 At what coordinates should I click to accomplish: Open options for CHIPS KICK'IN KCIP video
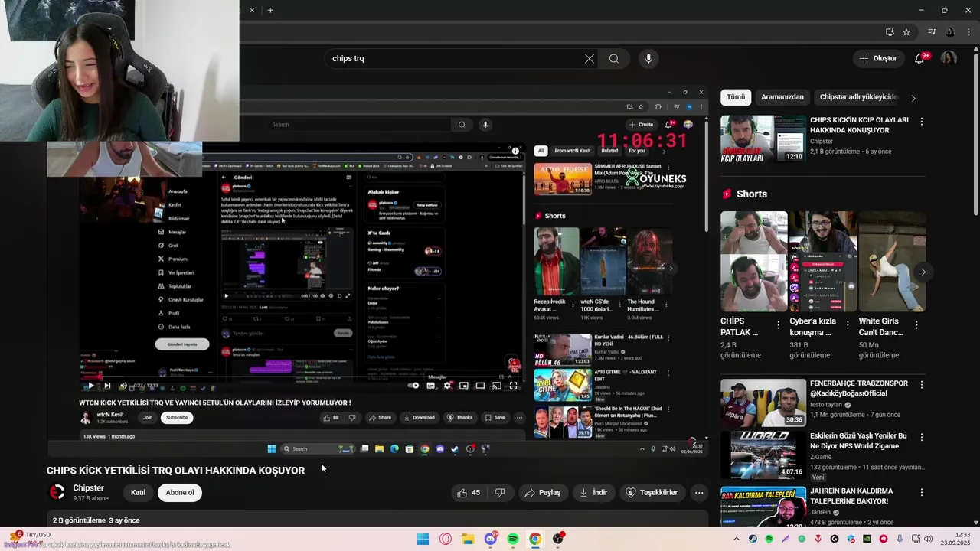922,122
